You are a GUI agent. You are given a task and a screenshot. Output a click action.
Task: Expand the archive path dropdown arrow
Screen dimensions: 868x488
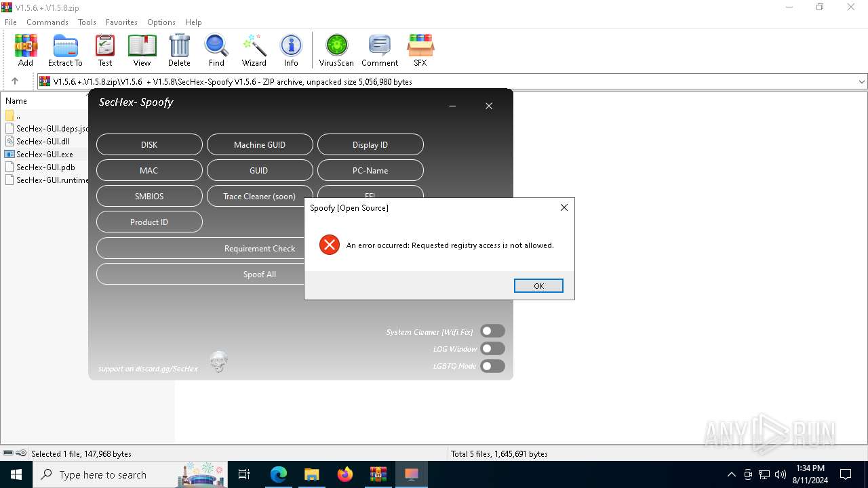pos(861,82)
